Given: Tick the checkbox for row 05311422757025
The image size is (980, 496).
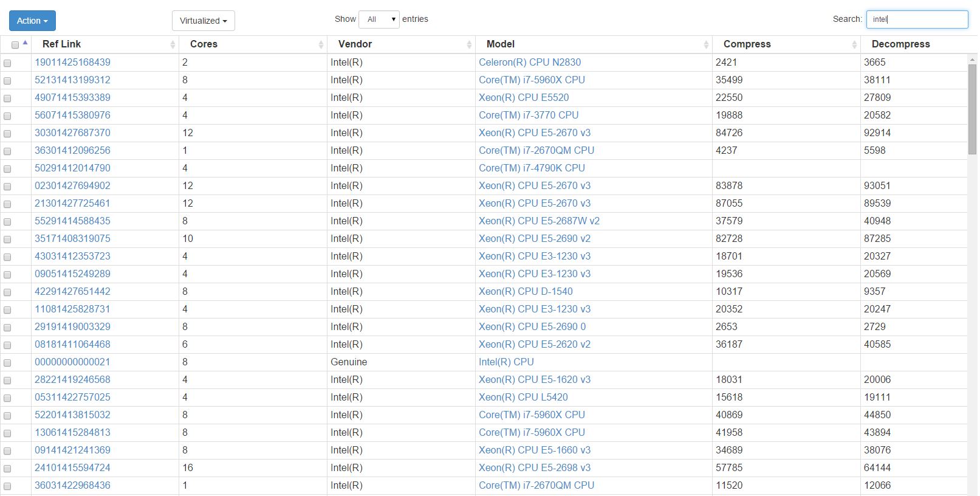Looking at the screenshot, I should click(x=7, y=398).
